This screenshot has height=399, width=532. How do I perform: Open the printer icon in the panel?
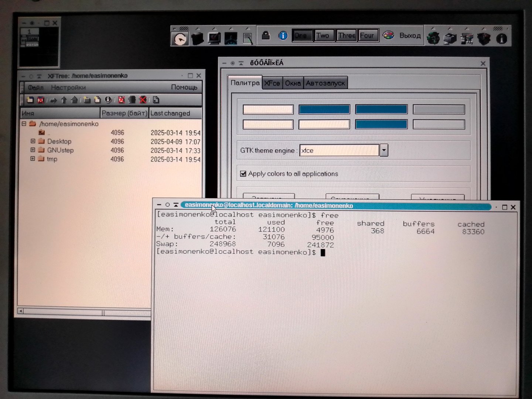click(x=450, y=38)
